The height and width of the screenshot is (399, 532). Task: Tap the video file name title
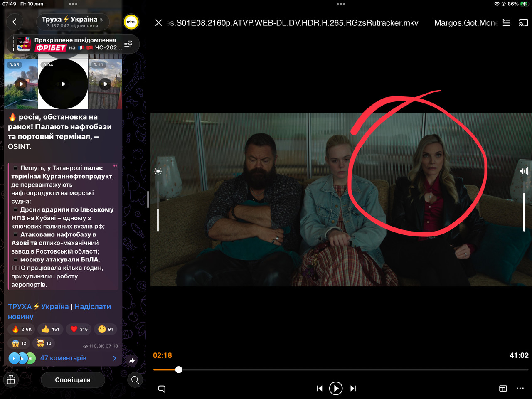292,23
